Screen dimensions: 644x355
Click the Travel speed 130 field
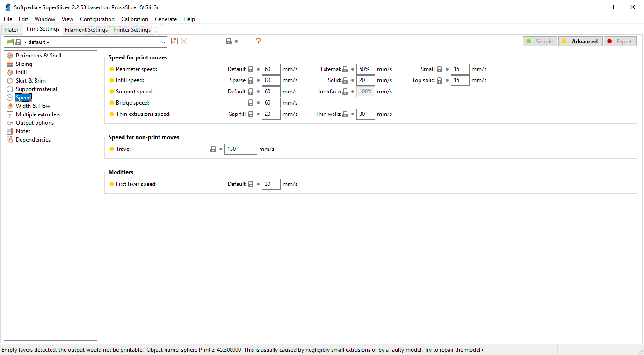241,149
